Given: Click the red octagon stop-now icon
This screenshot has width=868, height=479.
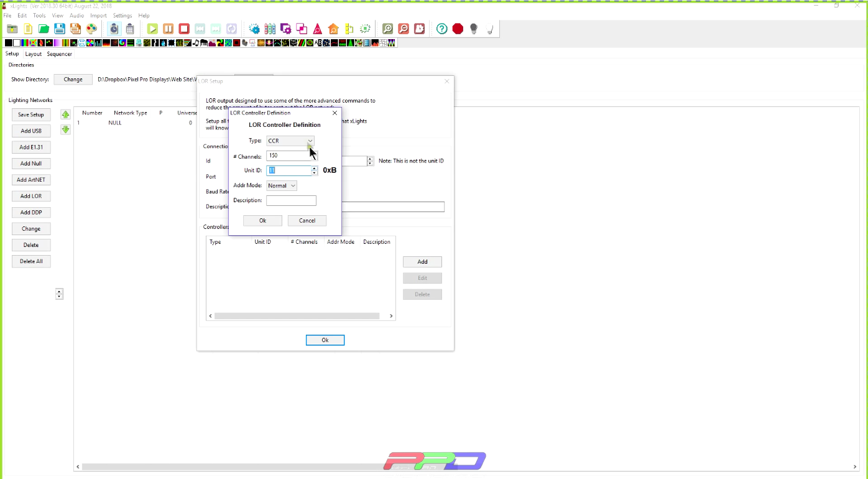Looking at the screenshot, I should (x=458, y=29).
